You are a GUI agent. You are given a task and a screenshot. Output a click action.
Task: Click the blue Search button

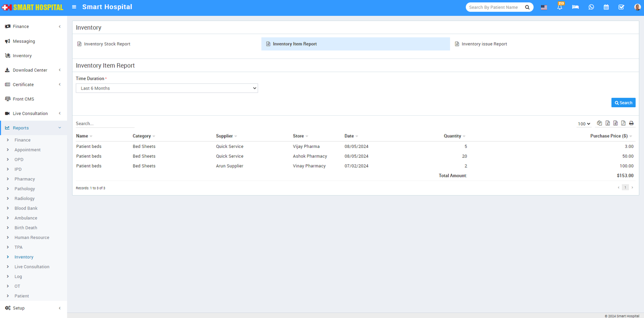623,103
